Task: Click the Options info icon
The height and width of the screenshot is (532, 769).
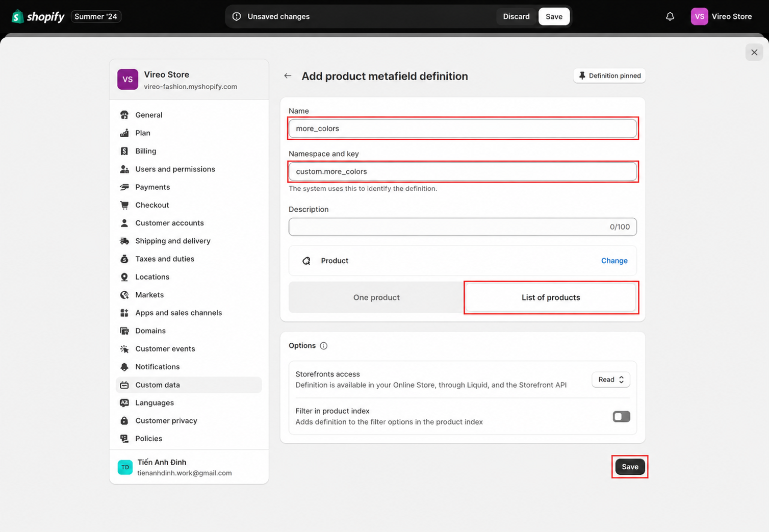Action: tap(323, 345)
